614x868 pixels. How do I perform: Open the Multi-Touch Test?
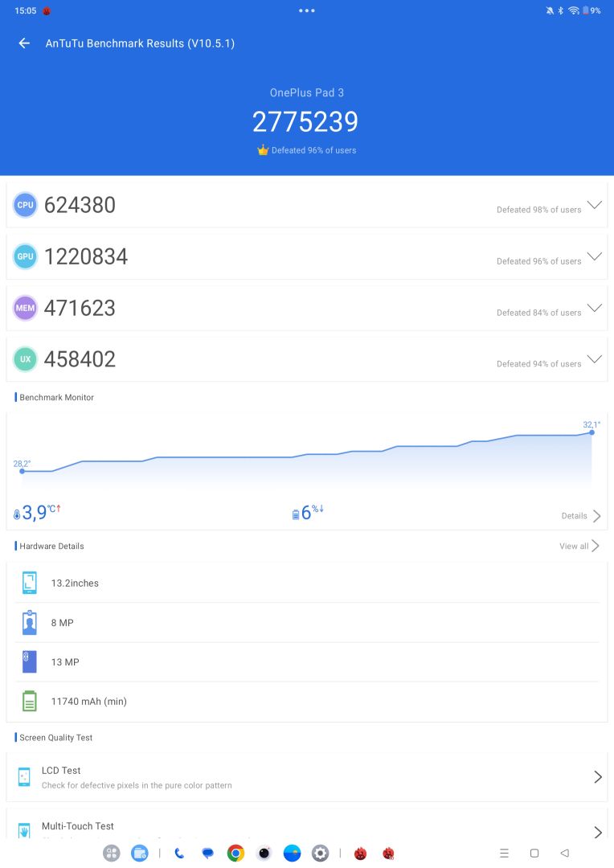click(307, 823)
